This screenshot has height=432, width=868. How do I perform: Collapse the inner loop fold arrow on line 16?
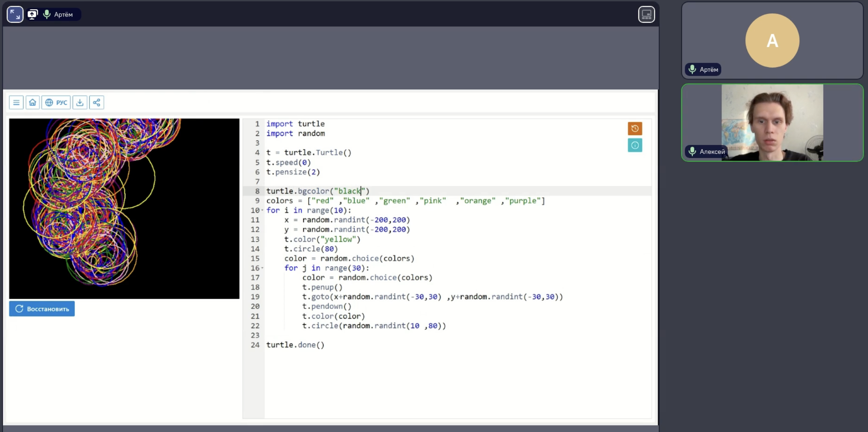[262, 268]
